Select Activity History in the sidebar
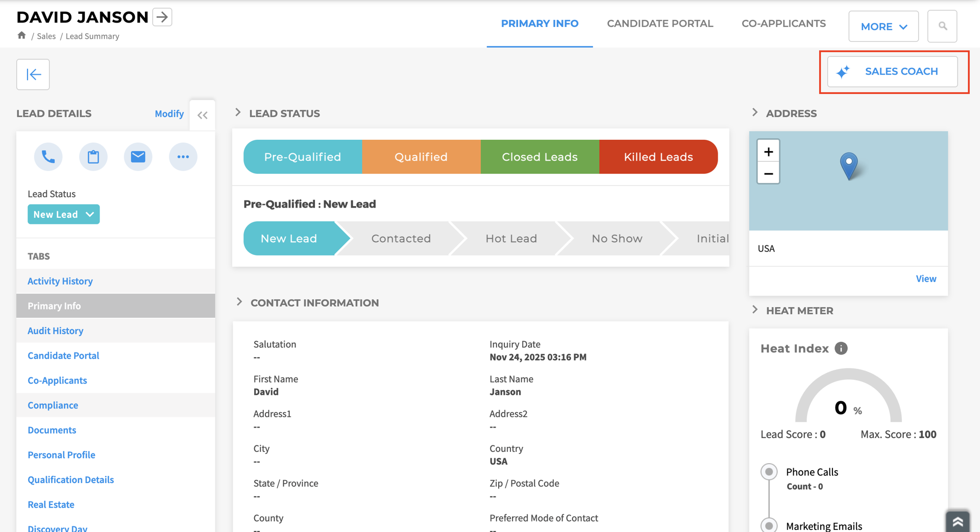 pyautogui.click(x=60, y=281)
